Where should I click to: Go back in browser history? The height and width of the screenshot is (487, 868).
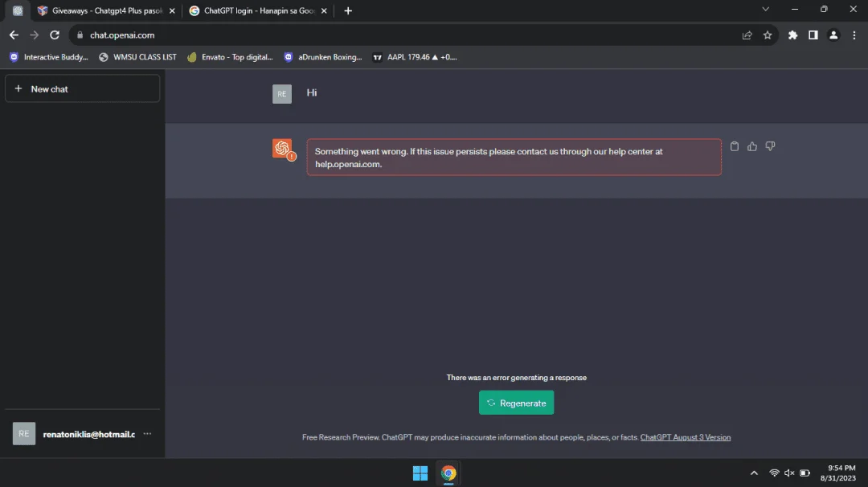point(14,35)
